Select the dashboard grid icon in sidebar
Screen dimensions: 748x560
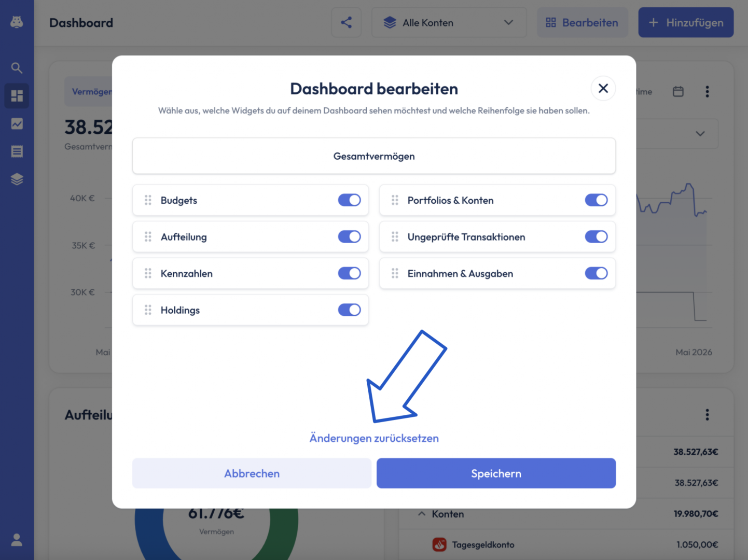(x=17, y=96)
